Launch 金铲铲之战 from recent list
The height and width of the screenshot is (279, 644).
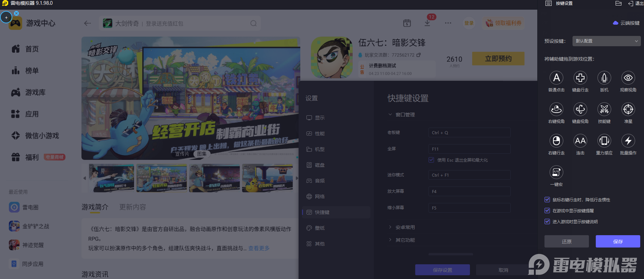(x=29, y=226)
